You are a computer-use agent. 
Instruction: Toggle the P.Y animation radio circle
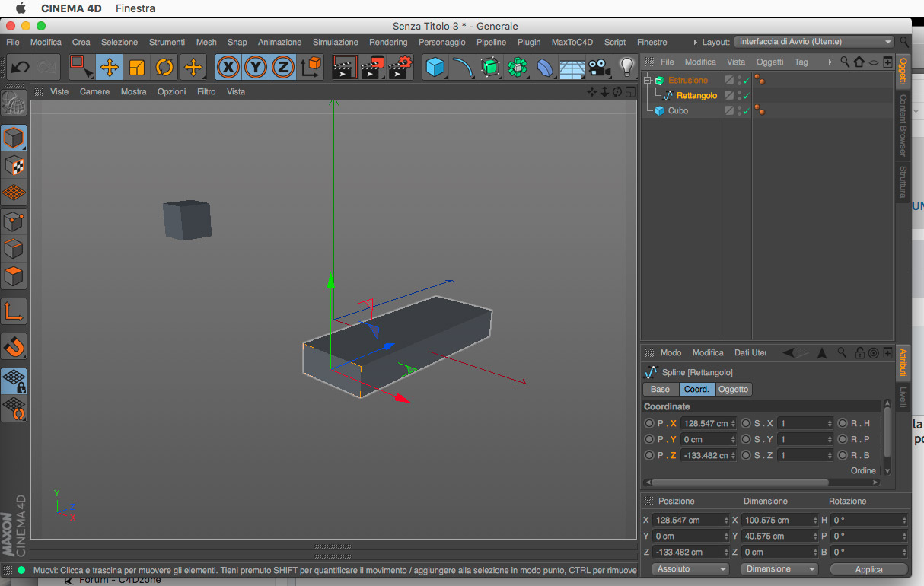tap(649, 439)
